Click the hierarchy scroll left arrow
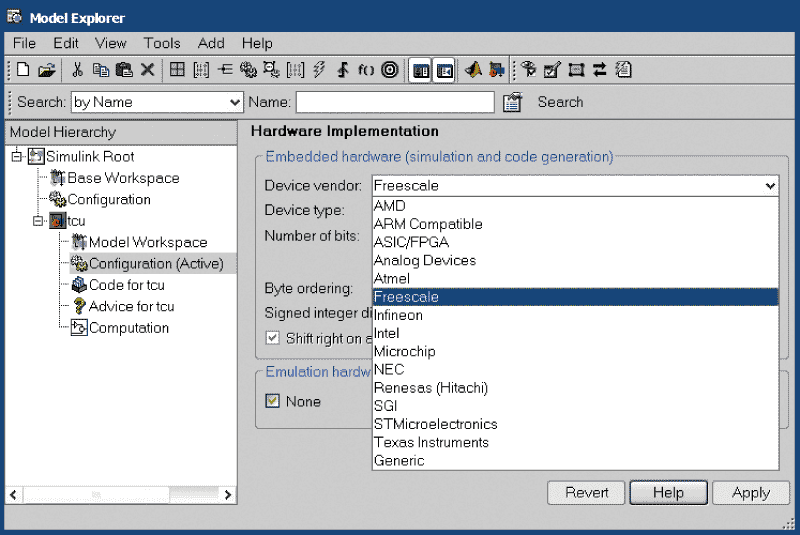Image resolution: width=800 pixels, height=535 pixels. 13,495
